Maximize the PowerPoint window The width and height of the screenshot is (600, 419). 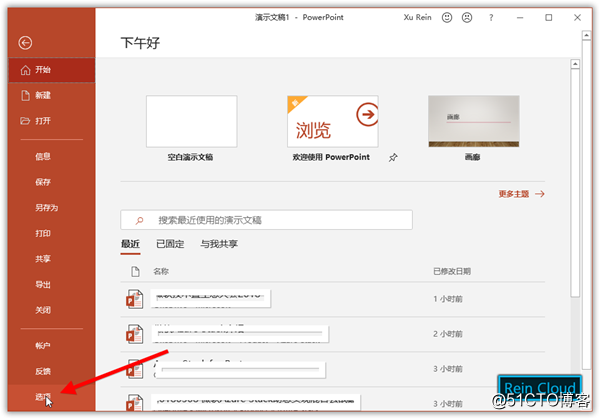tap(549, 18)
